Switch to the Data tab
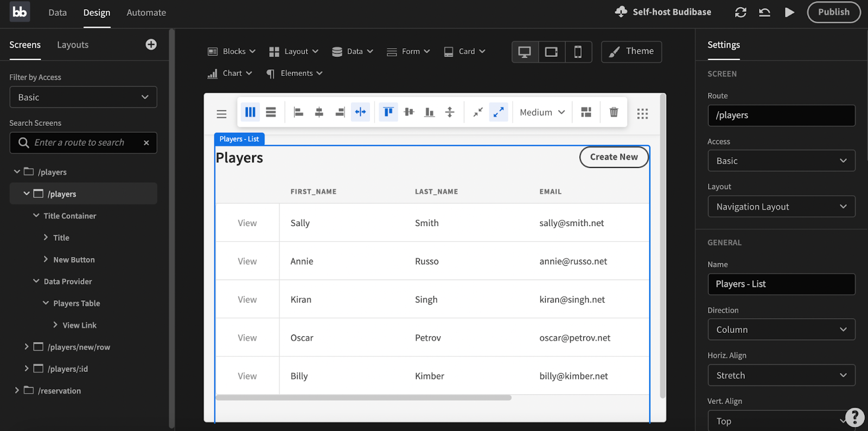Screen dimensions: 868x431 click(x=58, y=12)
